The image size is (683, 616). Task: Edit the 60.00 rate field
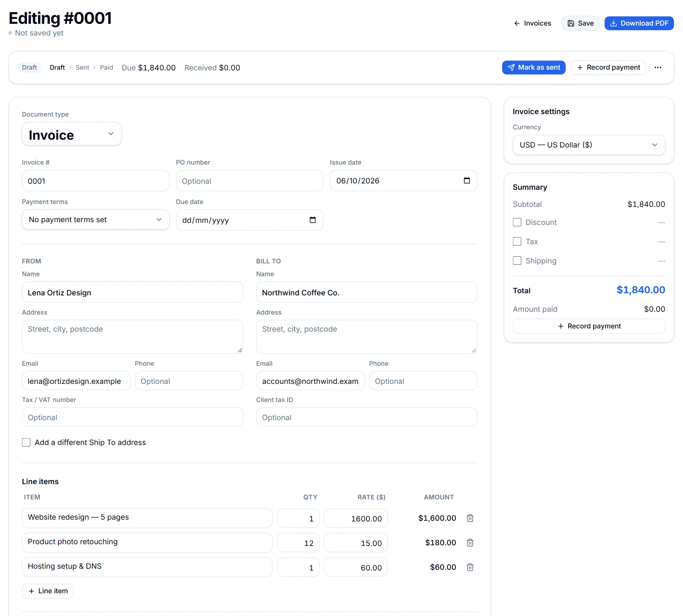tap(356, 568)
